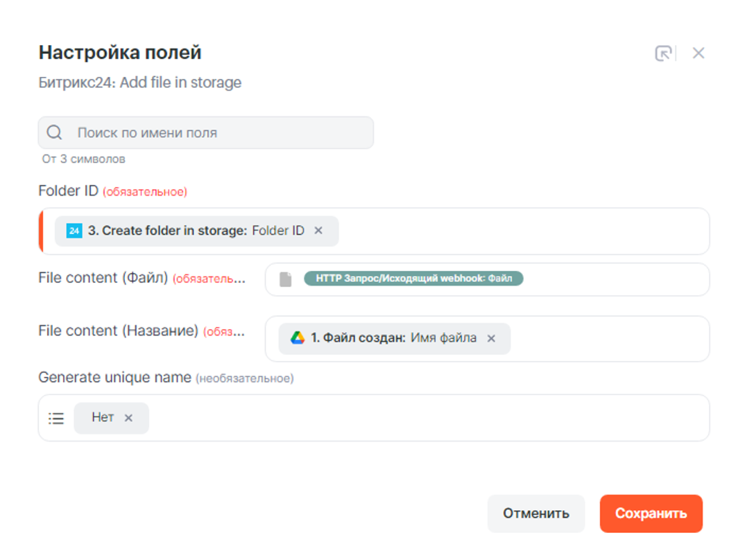The width and height of the screenshot is (747, 560).
Task: Close the field settings dialog
Action: click(x=698, y=53)
